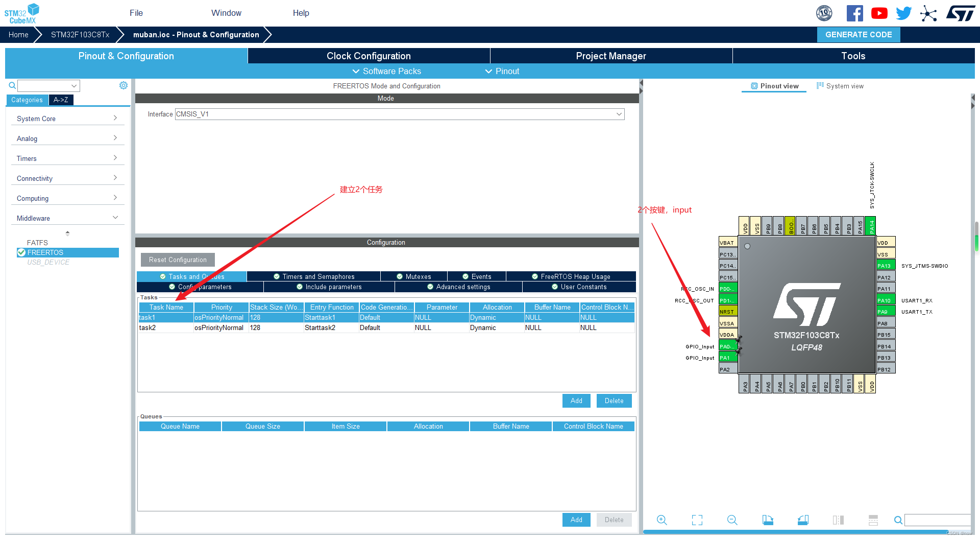Open the Pinout dropdown menu

502,71
